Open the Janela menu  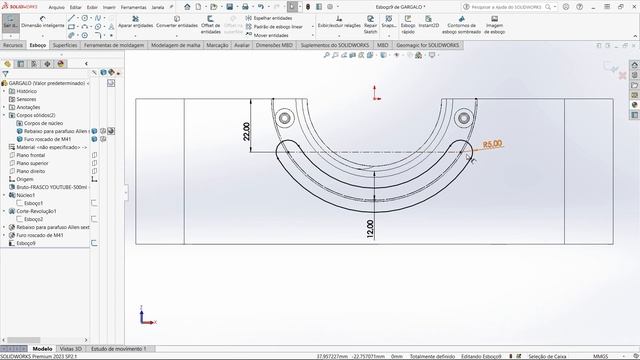click(158, 7)
